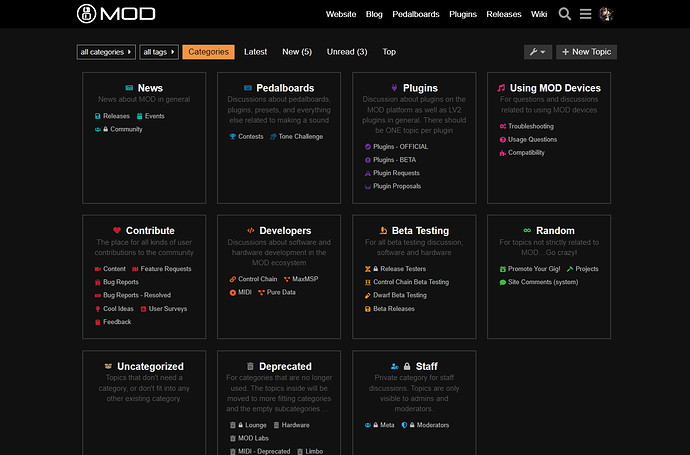The height and width of the screenshot is (455, 690).
Task: Open the Website nav link
Action: pyautogui.click(x=341, y=14)
